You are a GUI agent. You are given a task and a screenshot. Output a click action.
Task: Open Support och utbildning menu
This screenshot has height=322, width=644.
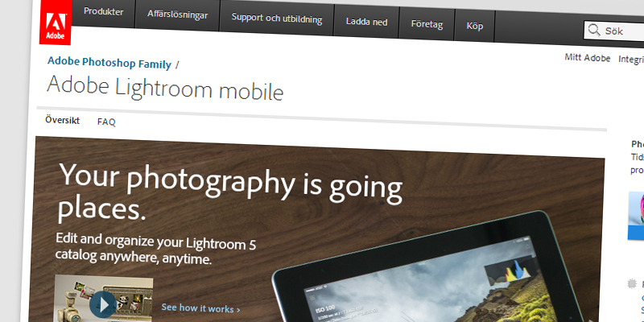(277, 19)
